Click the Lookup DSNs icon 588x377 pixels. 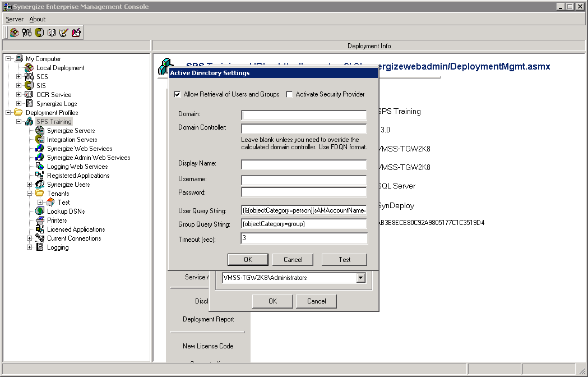coord(40,212)
